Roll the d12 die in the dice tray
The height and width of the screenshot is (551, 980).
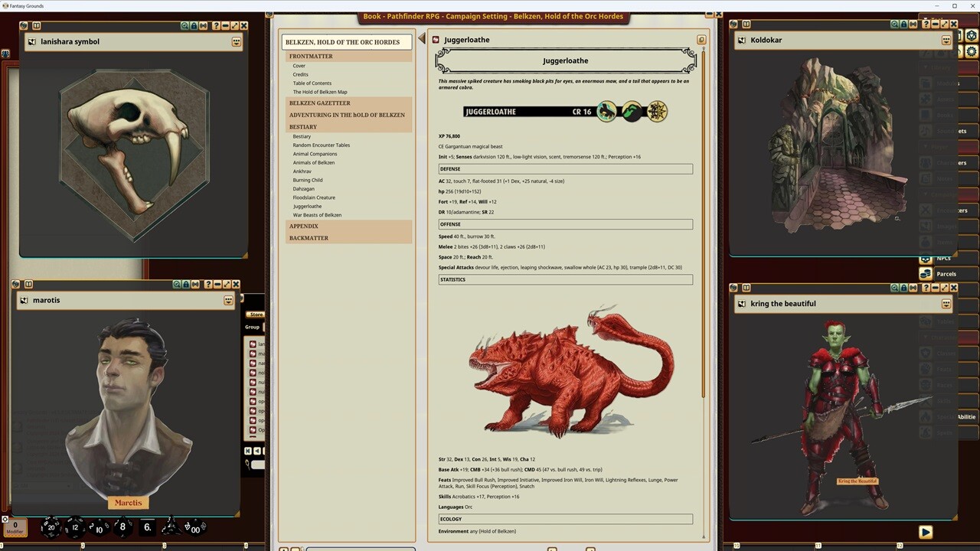tap(74, 527)
